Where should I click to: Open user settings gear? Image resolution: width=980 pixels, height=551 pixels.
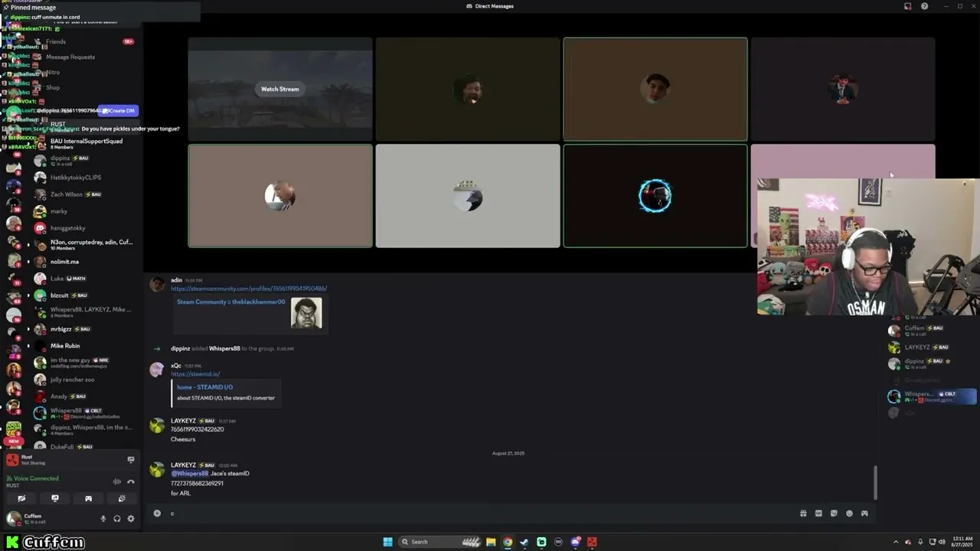pos(131,518)
